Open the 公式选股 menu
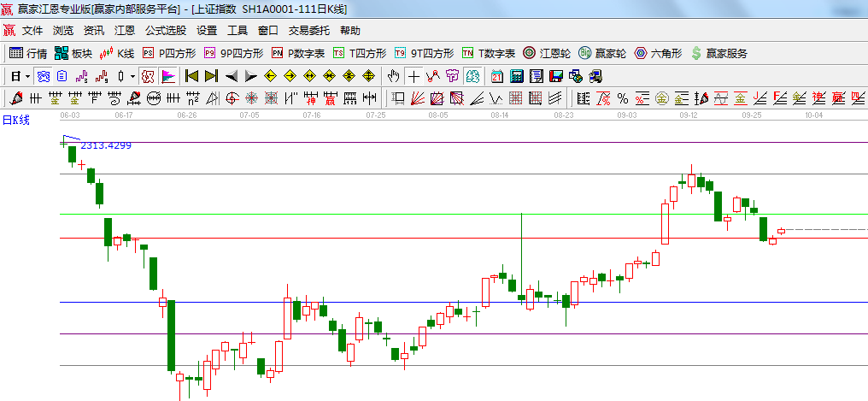Screen dimensions: 868x401 coord(165,30)
